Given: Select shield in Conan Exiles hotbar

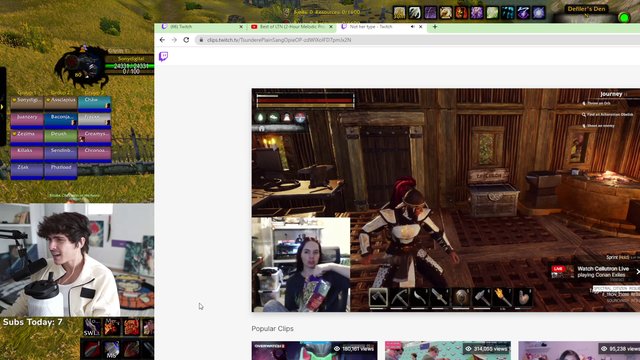Looking at the screenshot, I should click(461, 297).
